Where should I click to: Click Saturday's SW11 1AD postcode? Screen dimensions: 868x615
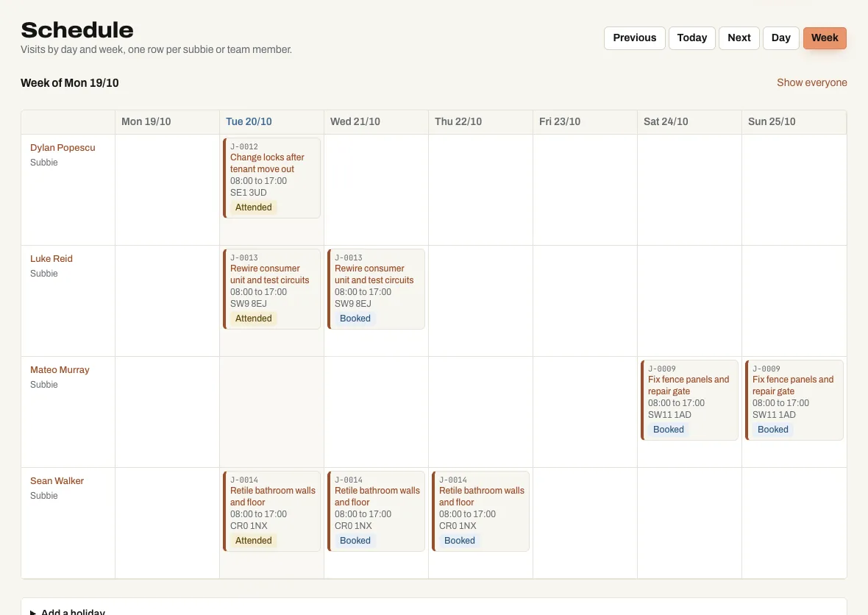click(670, 415)
